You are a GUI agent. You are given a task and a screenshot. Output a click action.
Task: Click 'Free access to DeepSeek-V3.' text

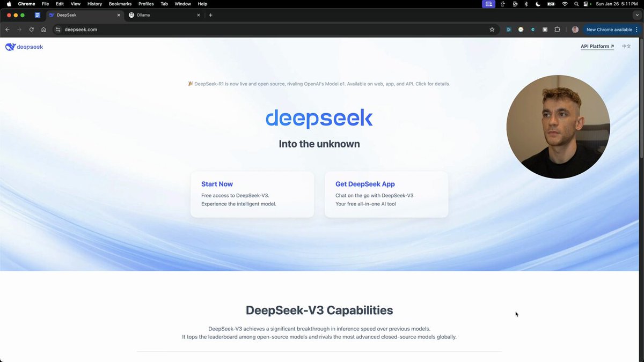tap(236, 195)
